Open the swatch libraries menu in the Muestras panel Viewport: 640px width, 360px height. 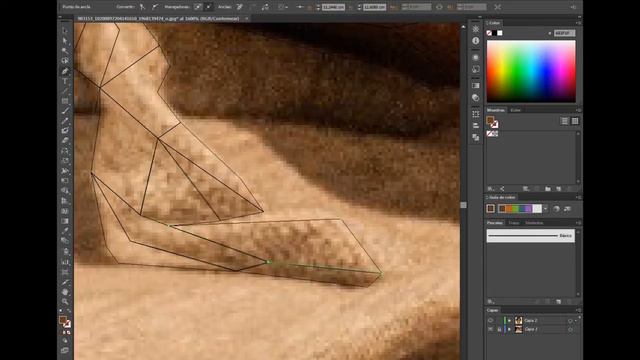point(491,189)
